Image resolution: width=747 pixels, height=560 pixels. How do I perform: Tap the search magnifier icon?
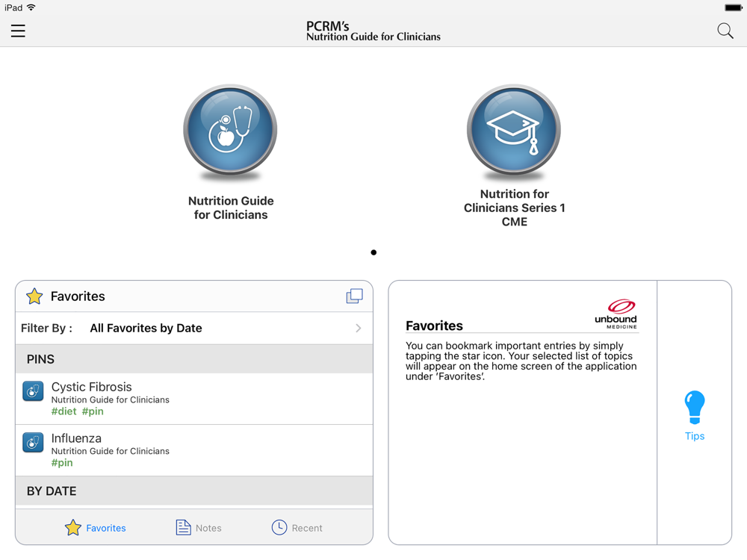pos(725,31)
